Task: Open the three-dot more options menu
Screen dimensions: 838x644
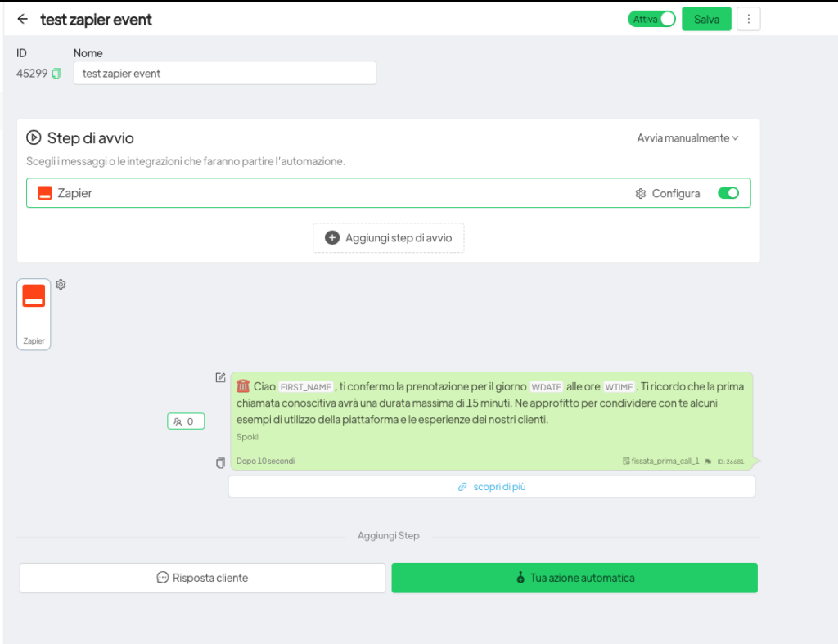Action: (x=748, y=19)
